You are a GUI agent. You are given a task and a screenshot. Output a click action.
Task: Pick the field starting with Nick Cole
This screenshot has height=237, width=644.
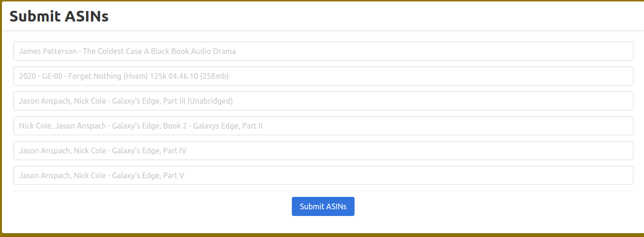tap(323, 126)
